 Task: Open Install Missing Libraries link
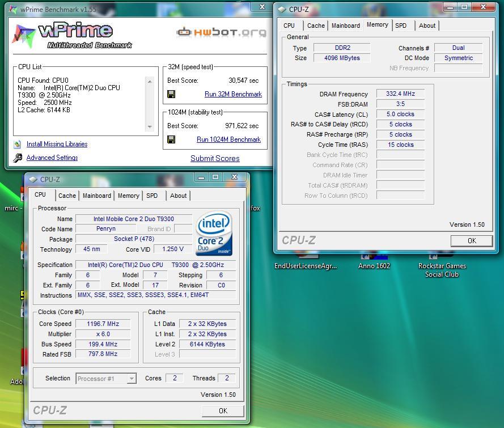coord(57,144)
